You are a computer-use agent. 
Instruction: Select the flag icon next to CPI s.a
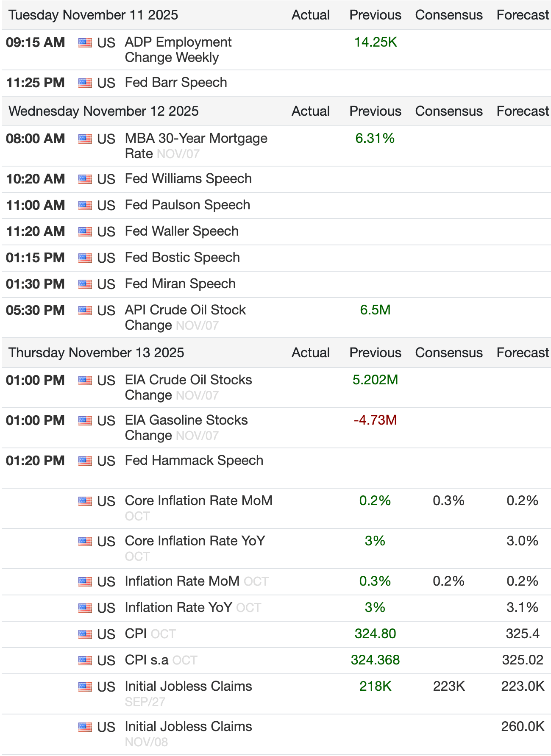coord(85,661)
